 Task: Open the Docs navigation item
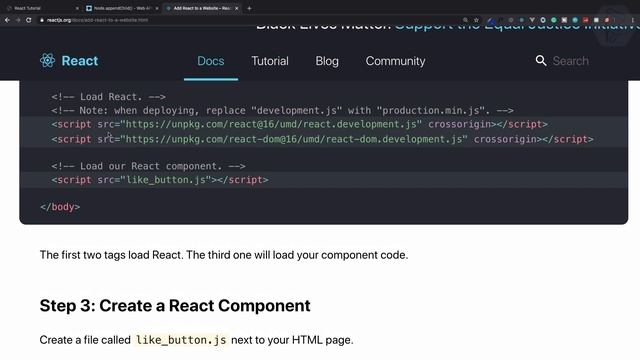211,61
